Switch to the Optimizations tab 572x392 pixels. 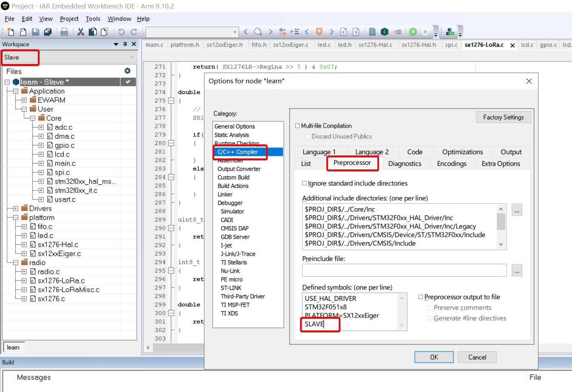tap(462, 152)
